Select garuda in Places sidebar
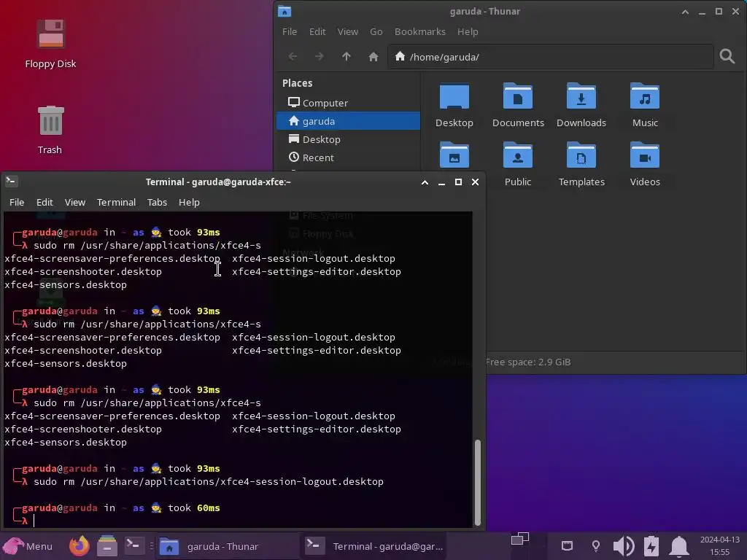The height and width of the screenshot is (560, 747). [348, 121]
